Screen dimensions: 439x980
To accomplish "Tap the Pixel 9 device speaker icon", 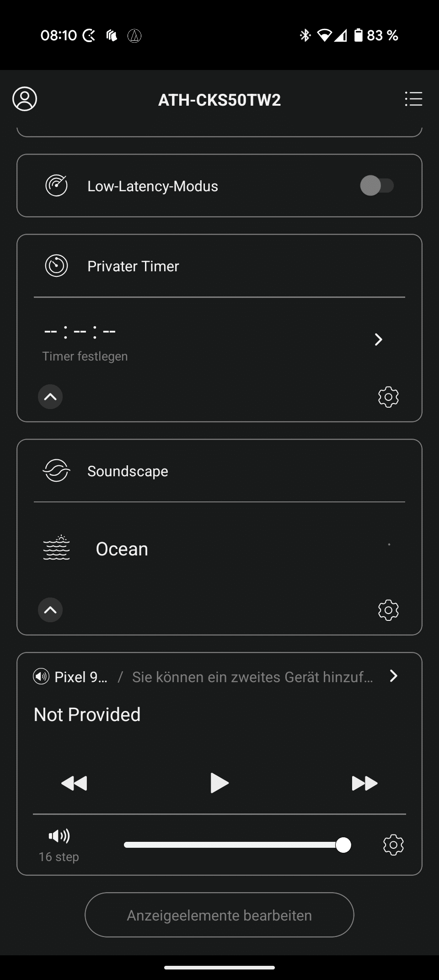I will [41, 676].
